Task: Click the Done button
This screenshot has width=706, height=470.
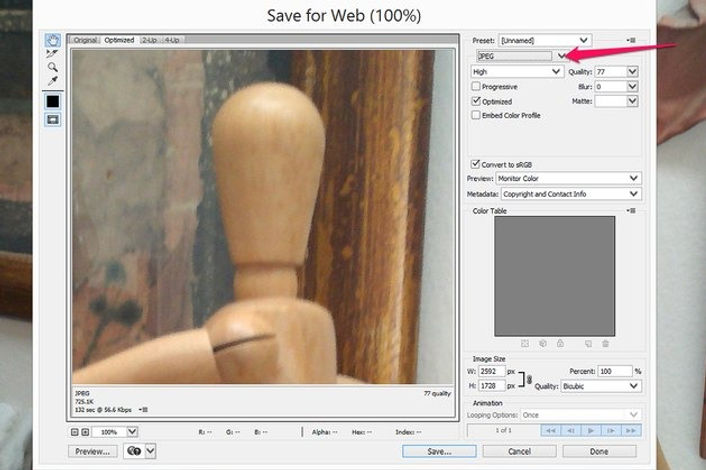Action: pyautogui.click(x=599, y=451)
